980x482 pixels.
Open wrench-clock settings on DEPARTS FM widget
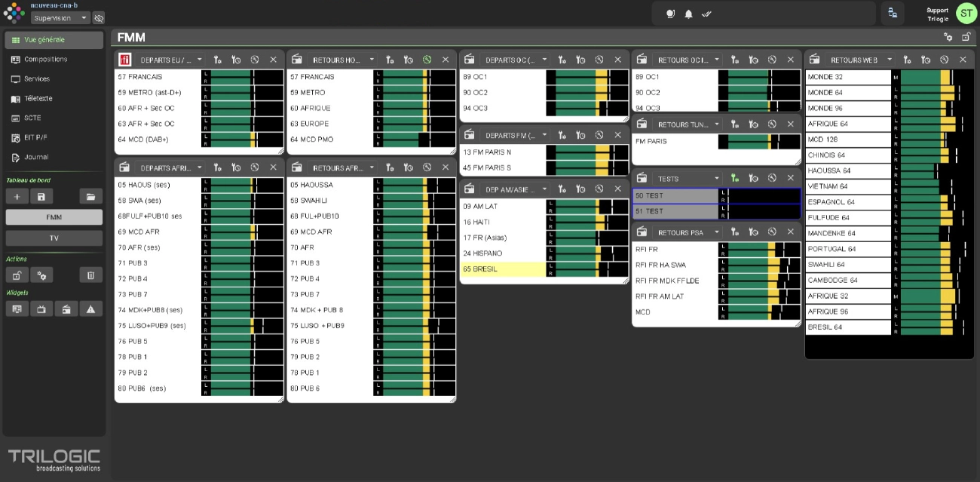pos(581,135)
